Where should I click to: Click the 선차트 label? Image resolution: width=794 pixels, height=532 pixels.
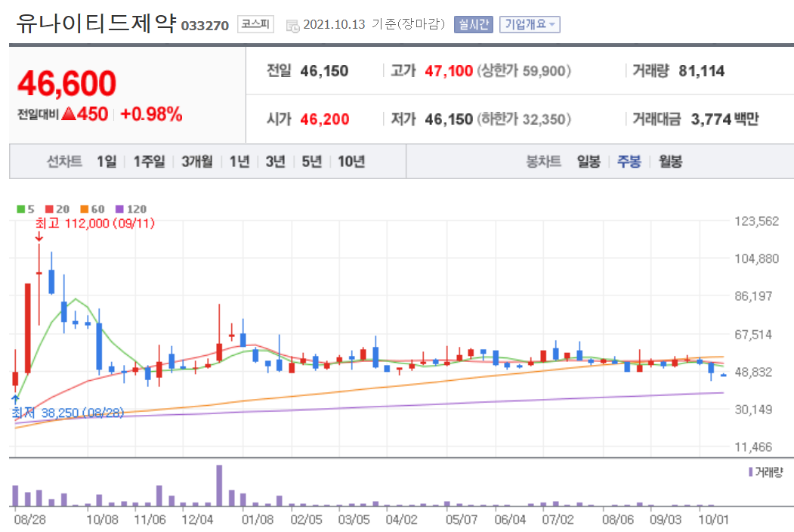click(x=64, y=162)
